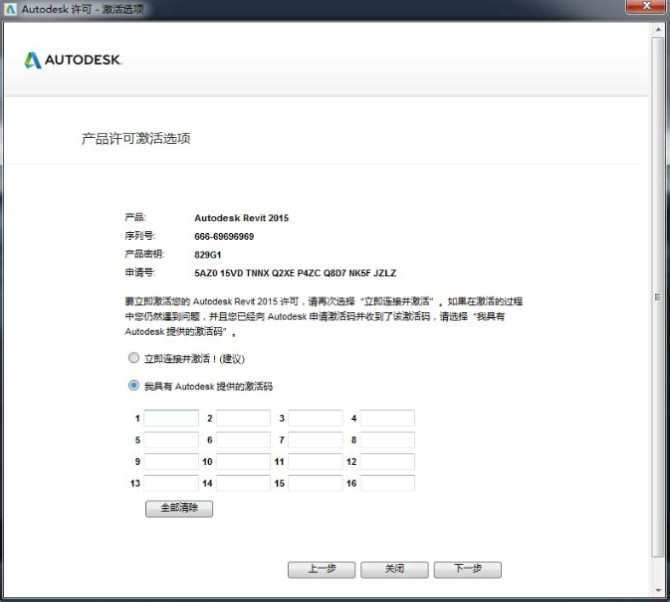This screenshot has height=602, width=670.
Task: Click activation code field 5
Action: (171, 440)
